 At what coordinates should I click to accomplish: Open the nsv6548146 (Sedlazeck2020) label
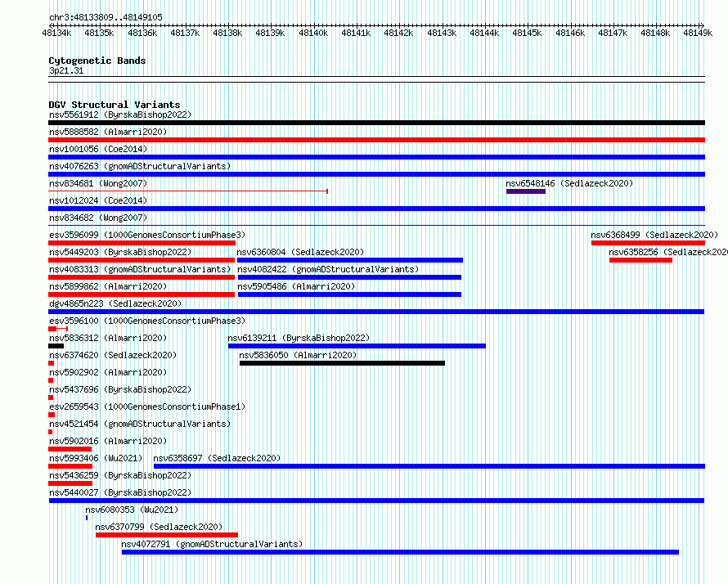(569, 183)
